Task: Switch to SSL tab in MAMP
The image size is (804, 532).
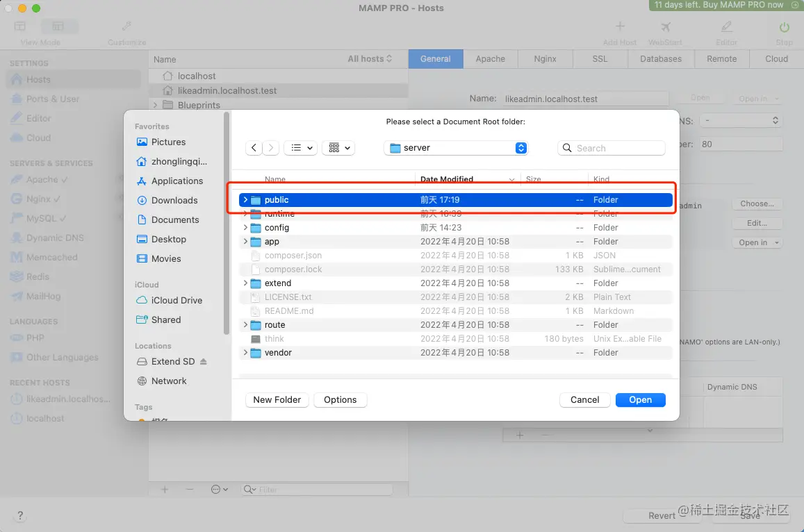Action: click(x=600, y=59)
